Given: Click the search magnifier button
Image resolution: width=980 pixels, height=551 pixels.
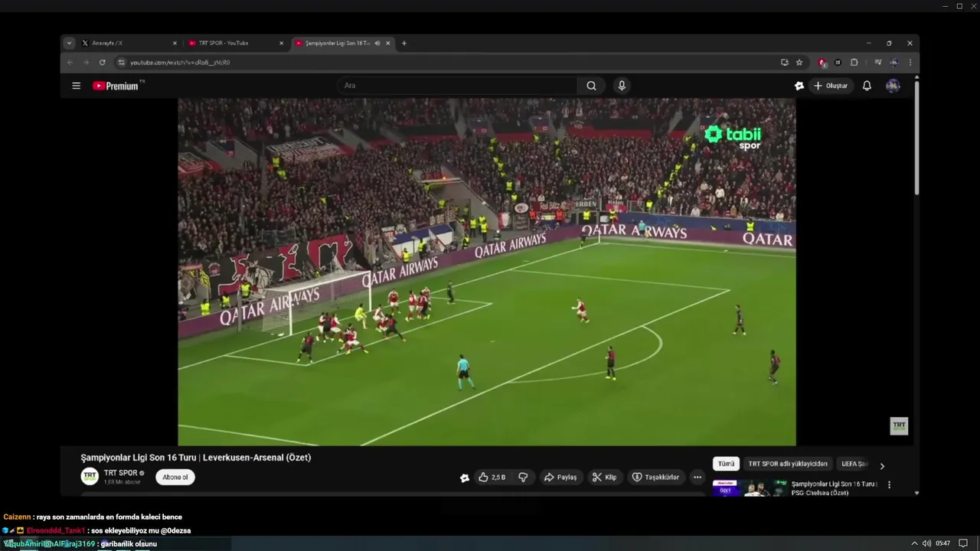Looking at the screenshot, I should (x=591, y=86).
